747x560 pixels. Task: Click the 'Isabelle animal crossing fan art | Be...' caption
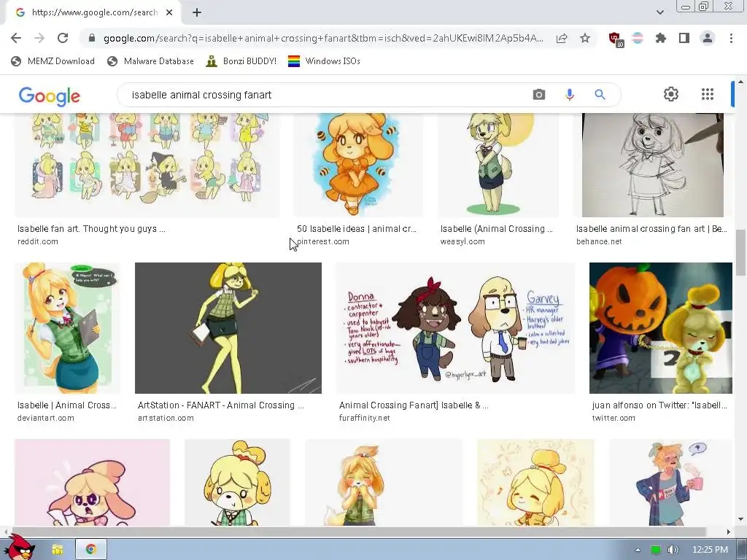(x=651, y=228)
